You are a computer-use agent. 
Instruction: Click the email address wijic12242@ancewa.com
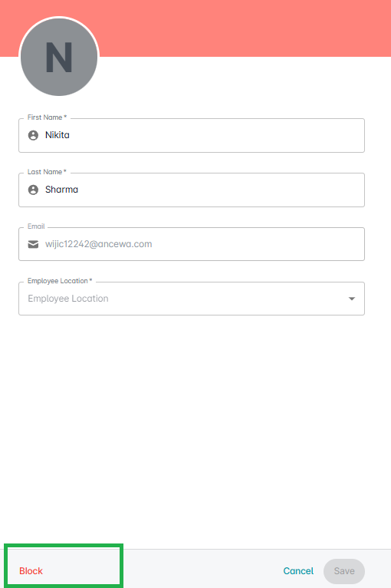(x=98, y=244)
